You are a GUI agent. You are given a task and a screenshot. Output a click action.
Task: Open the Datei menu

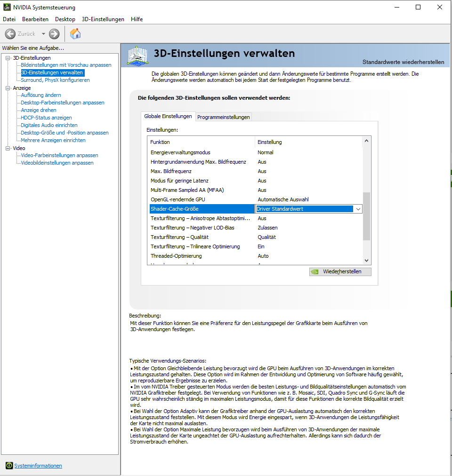9,19
